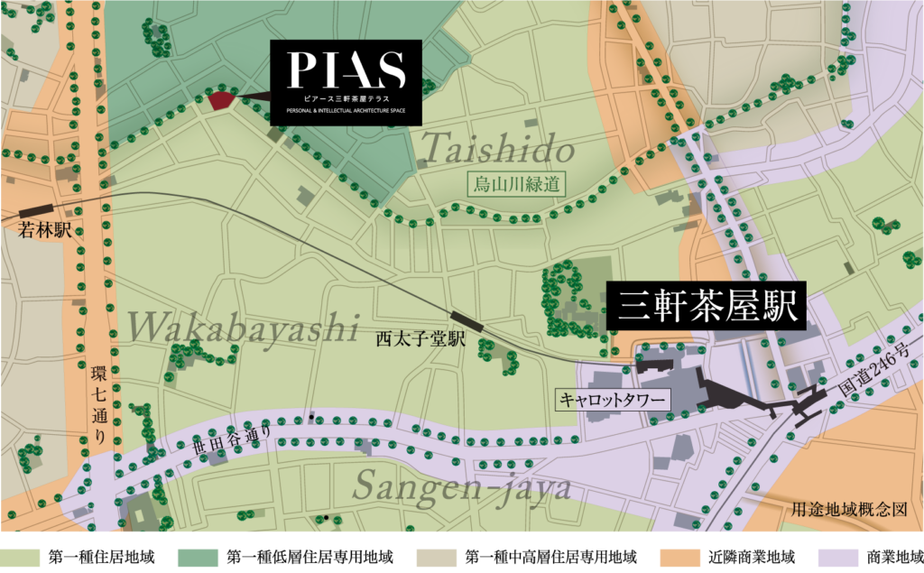Click the Wakabayashi station (若林駅) platform marker
This screenshot has width=924, height=573.
[36, 210]
